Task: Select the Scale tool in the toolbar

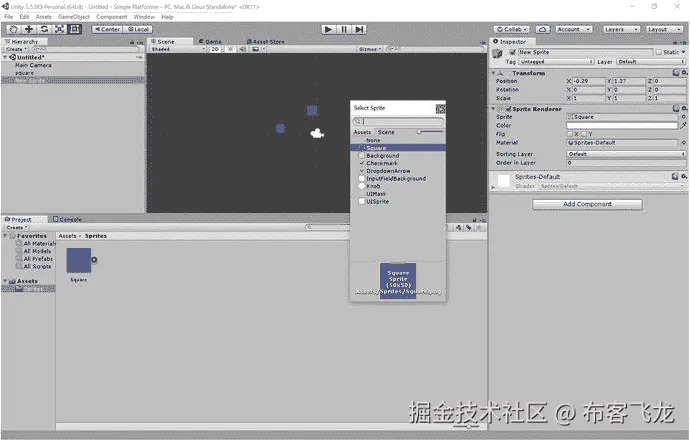Action: [59, 29]
